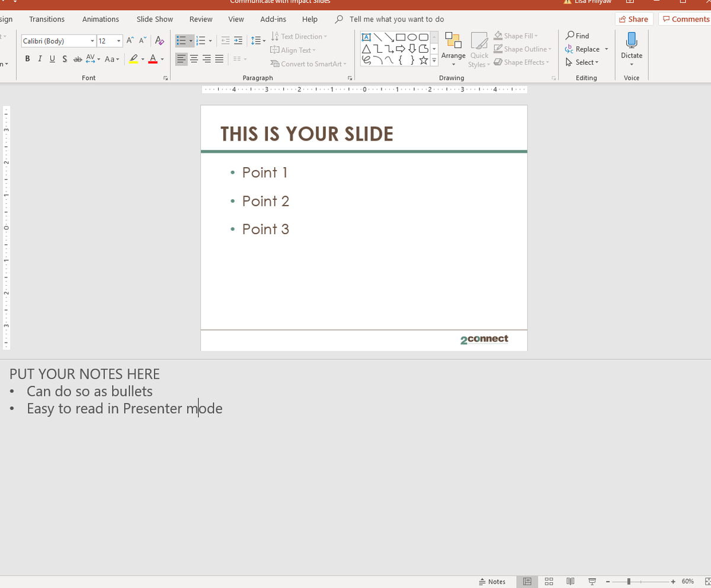The image size is (711, 588).
Task: Decrease font size with the A-down icon
Action: [142, 40]
